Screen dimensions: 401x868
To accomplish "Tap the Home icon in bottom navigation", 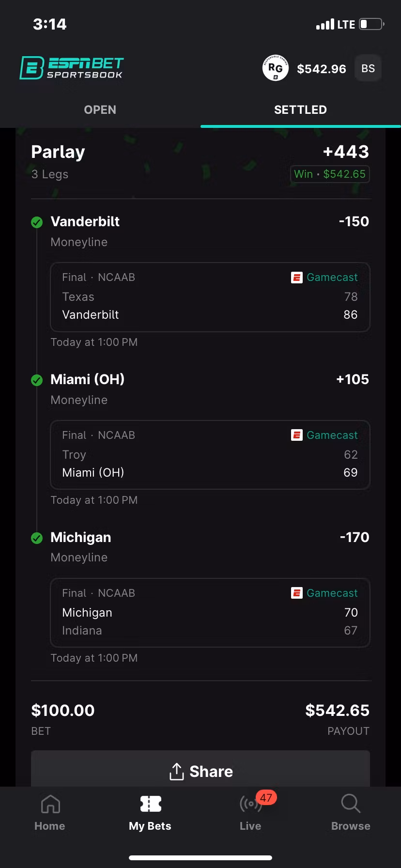I will pos(50,805).
